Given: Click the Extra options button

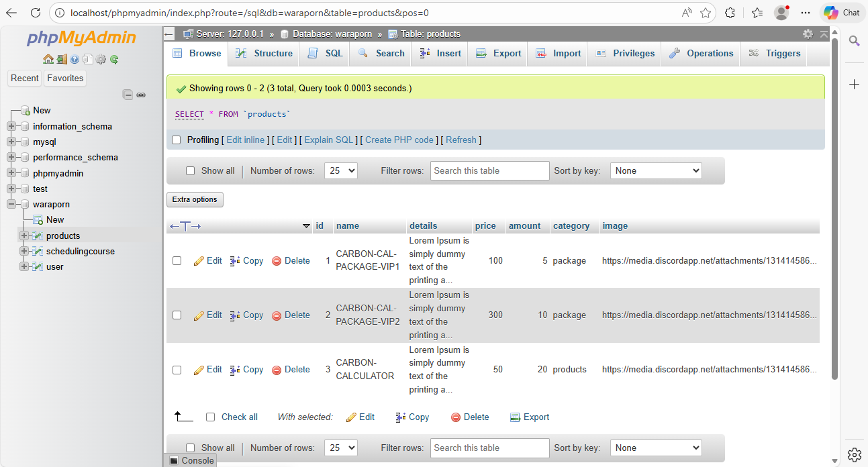Looking at the screenshot, I should tap(195, 199).
